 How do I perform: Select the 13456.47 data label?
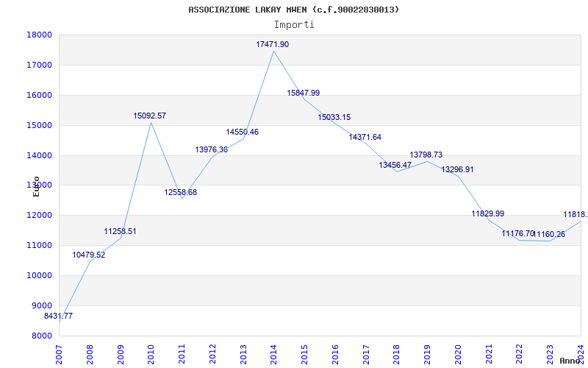coord(395,165)
